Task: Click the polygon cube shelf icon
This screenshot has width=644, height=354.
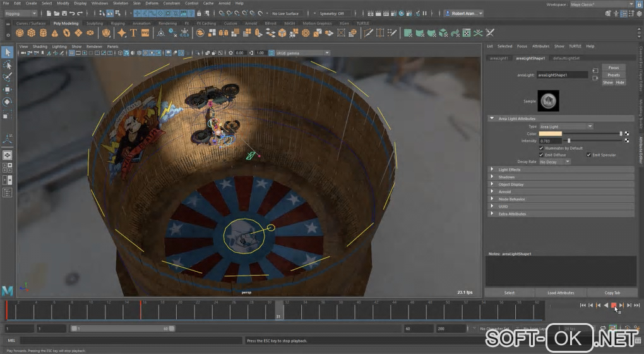Action: click(x=32, y=33)
